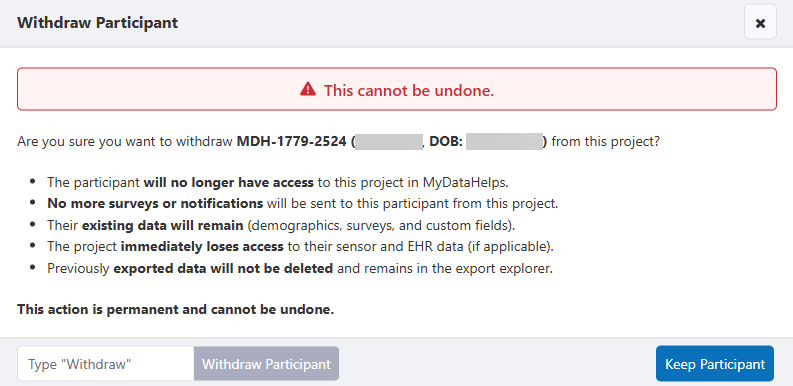Click 'exported data will not be deleted' text
The height and width of the screenshot is (386, 793).
coord(223,269)
